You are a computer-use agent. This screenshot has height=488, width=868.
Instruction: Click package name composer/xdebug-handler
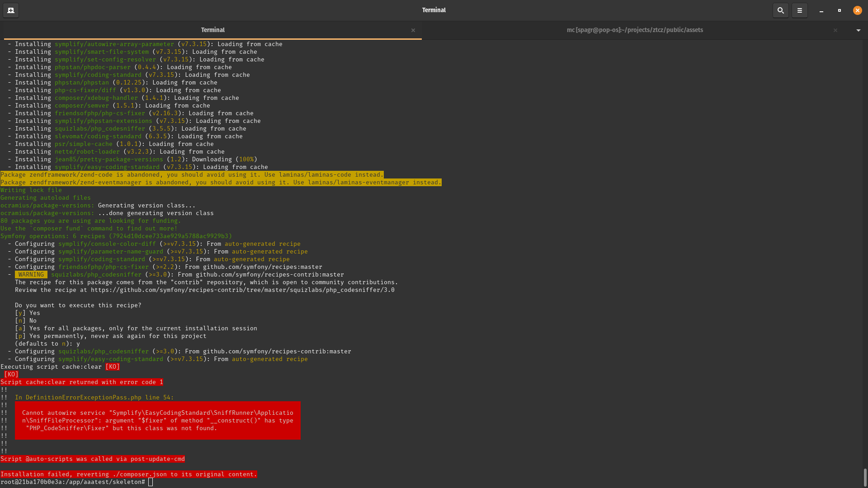coord(96,98)
